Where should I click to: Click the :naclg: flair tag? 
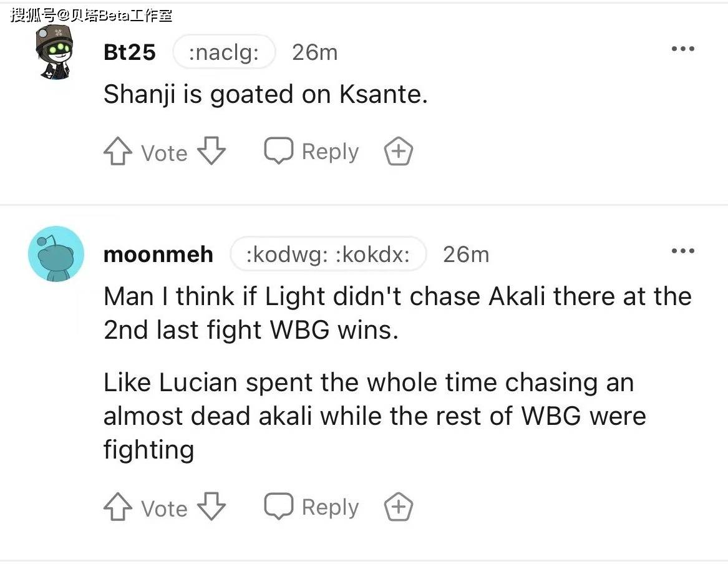pos(224,52)
